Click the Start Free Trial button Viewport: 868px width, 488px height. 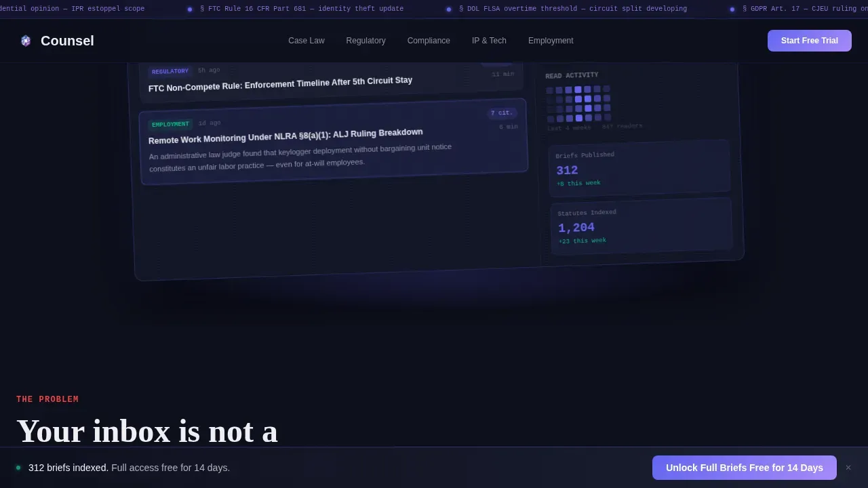click(x=810, y=41)
